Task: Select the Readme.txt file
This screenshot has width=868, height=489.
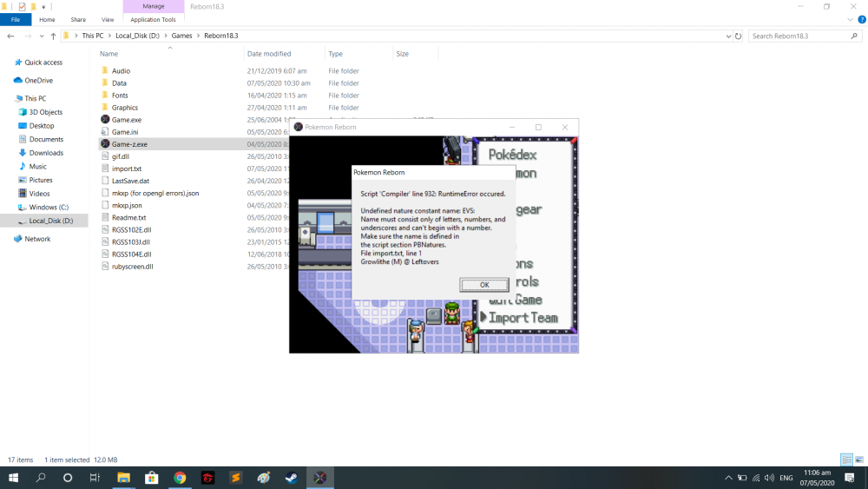Action: coord(128,218)
